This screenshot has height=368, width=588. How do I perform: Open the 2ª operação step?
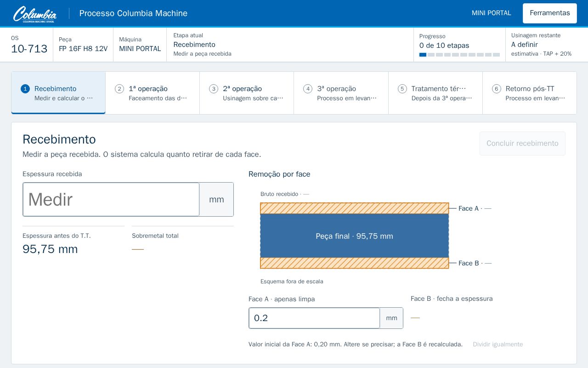pyautogui.click(x=247, y=92)
